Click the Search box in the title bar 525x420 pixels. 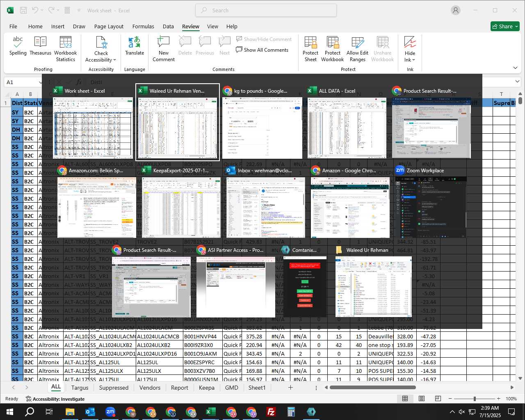266,10
